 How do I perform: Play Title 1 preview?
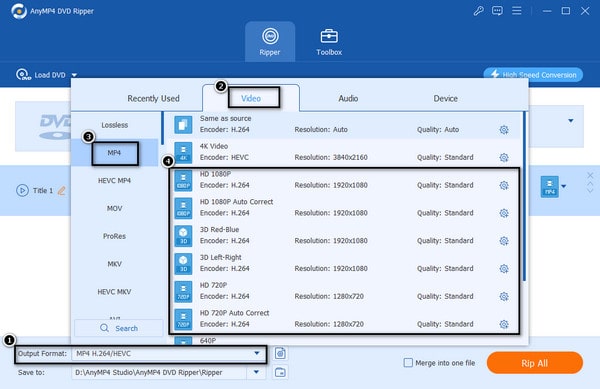point(22,190)
